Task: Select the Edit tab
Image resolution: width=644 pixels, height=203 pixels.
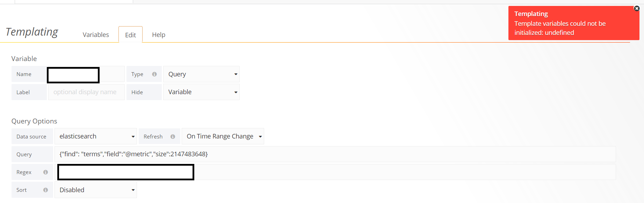Action: 130,35
